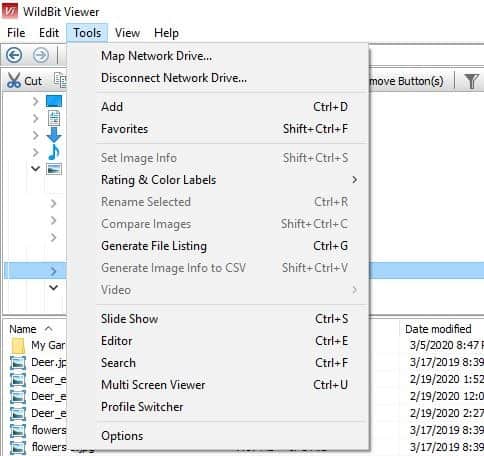Click the Remove Button(s) toolbar item

[x=406, y=81]
